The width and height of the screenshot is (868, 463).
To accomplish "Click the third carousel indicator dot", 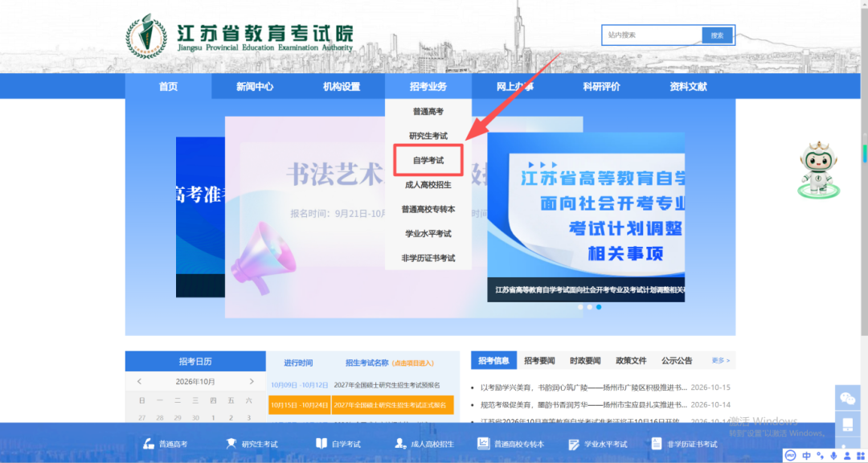I will pyautogui.click(x=599, y=307).
